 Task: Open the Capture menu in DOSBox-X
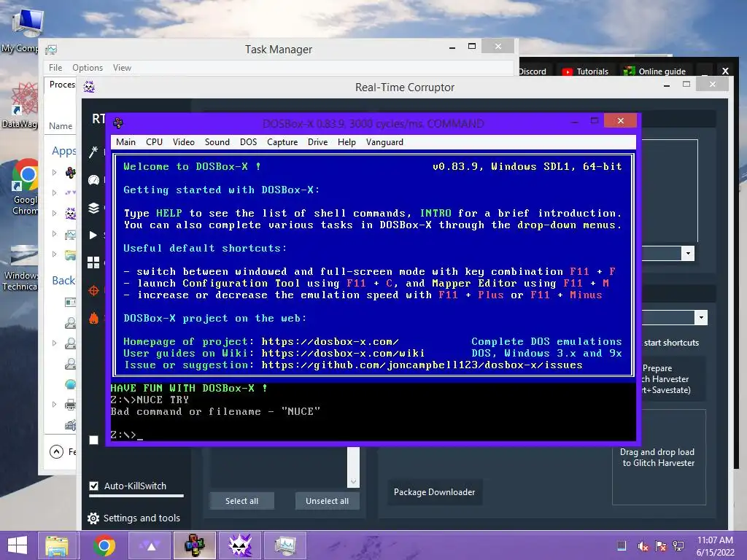pyautogui.click(x=282, y=142)
